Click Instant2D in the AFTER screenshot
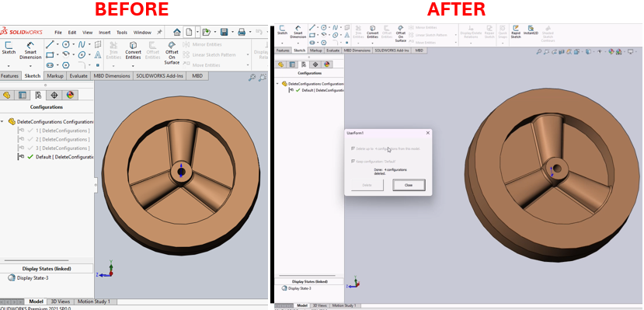Image resolution: width=644 pixels, height=310 pixels. tap(531, 30)
